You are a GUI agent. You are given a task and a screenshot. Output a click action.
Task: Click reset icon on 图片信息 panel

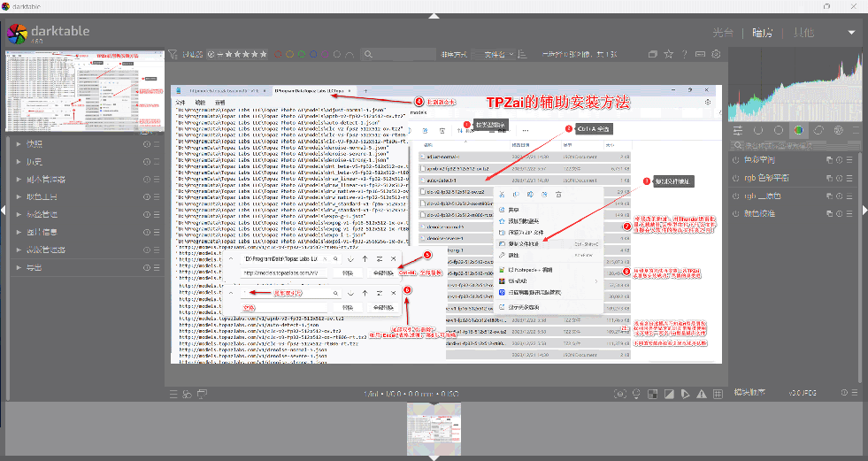(147, 232)
